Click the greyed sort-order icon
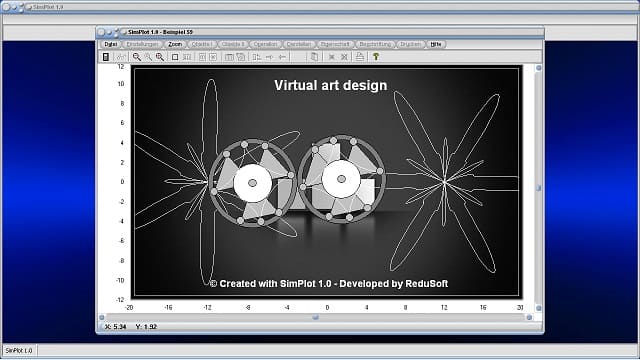The width and height of the screenshot is (640, 360). (x=256, y=57)
